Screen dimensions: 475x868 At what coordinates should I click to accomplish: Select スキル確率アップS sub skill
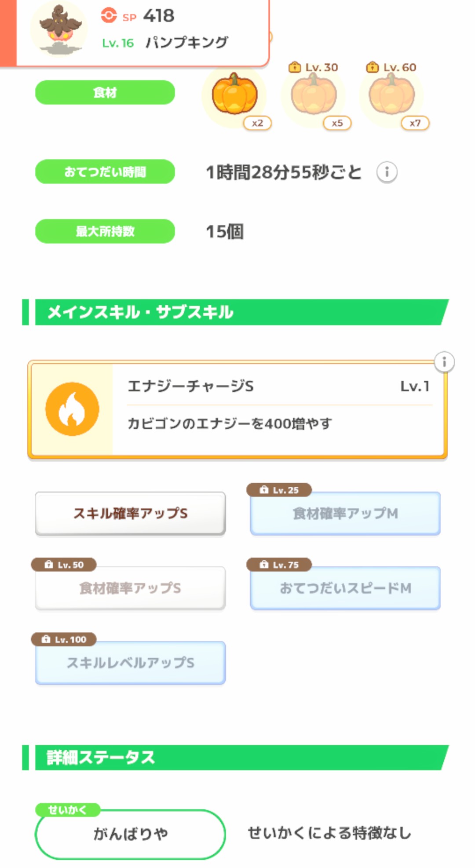click(131, 513)
